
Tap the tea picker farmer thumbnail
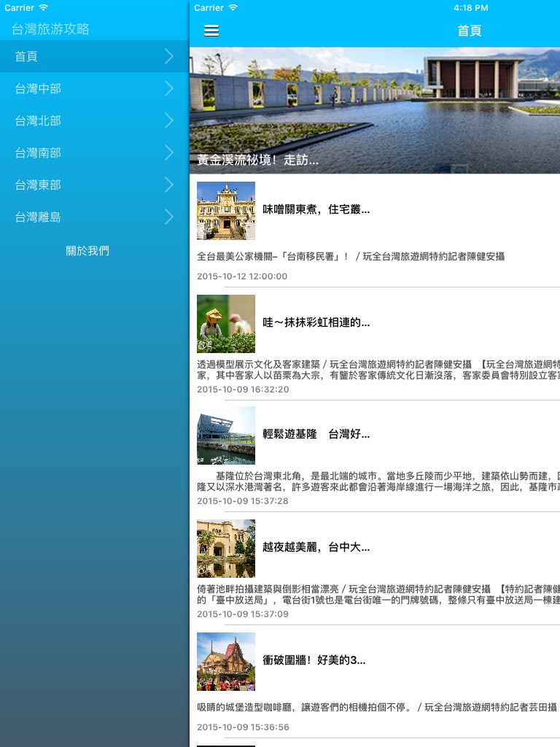tap(226, 324)
